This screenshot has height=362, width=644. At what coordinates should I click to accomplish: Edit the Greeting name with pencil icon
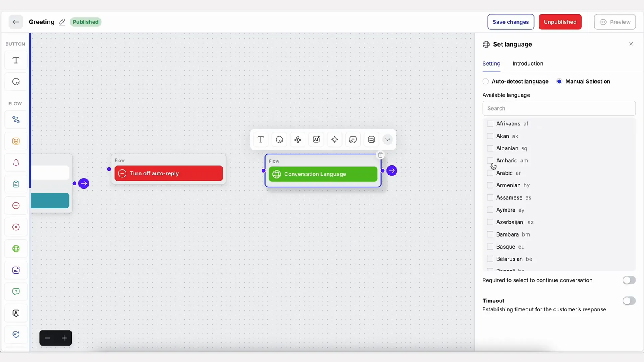pos(62,22)
